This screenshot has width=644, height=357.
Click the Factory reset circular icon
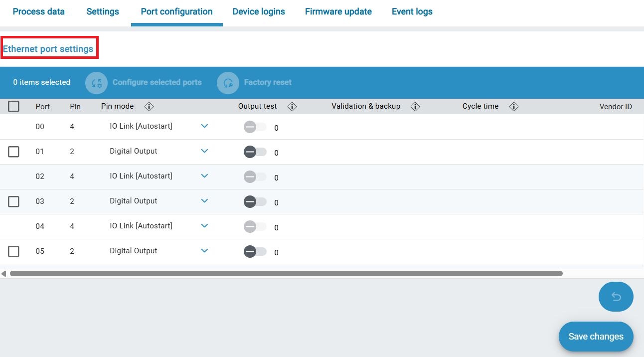[x=228, y=83]
